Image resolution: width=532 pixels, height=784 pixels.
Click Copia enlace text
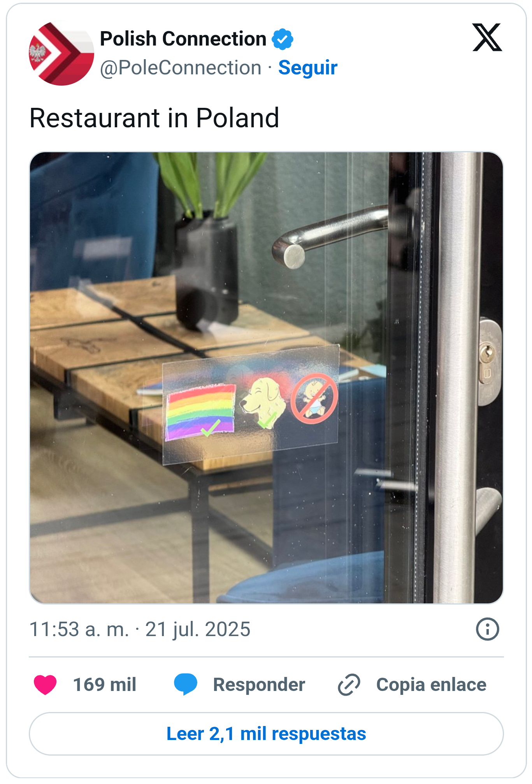click(x=431, y=685)
